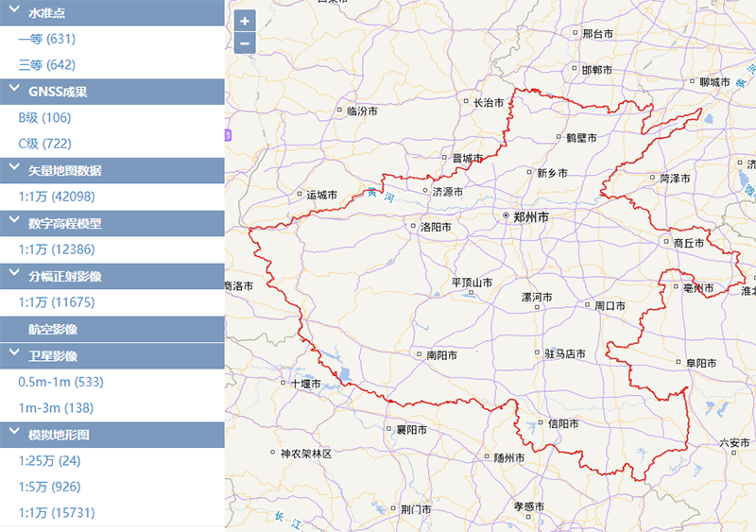Image resolution: width=756 pixels, height=532 pixels.
Task: Choose 0.5m-1m (533) satellite imagery
Action: [x=60, y=382]
